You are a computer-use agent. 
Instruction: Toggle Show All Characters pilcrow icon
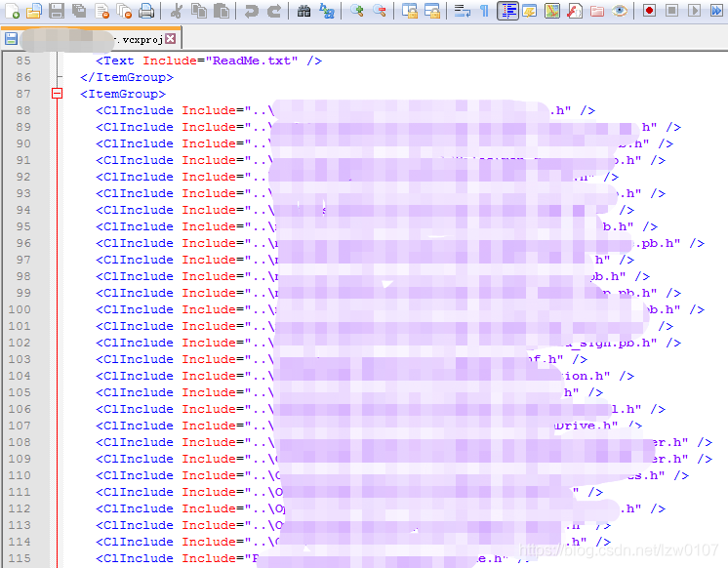coord(484,10)
